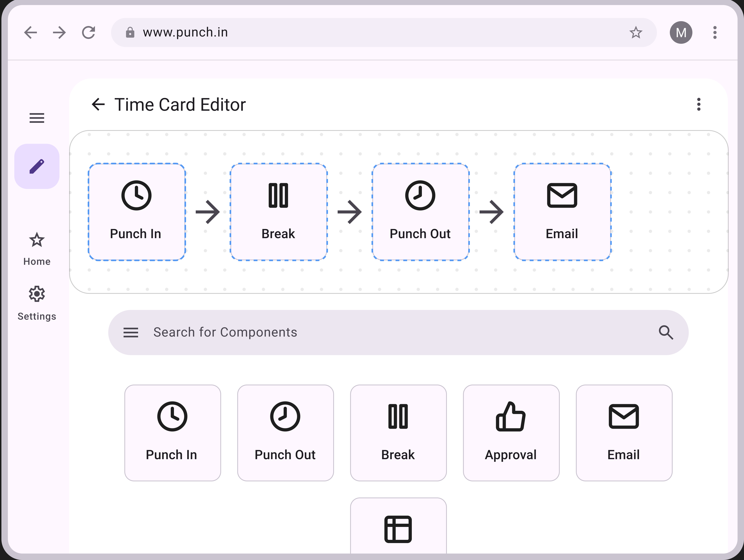
Task: Bookmark the page with star icon
Action: point(636,33)
